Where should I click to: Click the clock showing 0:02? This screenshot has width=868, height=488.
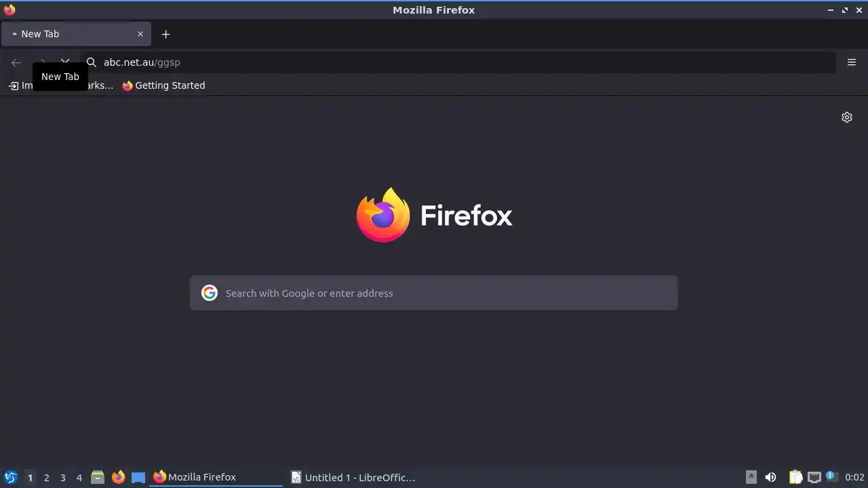[854, 477]
